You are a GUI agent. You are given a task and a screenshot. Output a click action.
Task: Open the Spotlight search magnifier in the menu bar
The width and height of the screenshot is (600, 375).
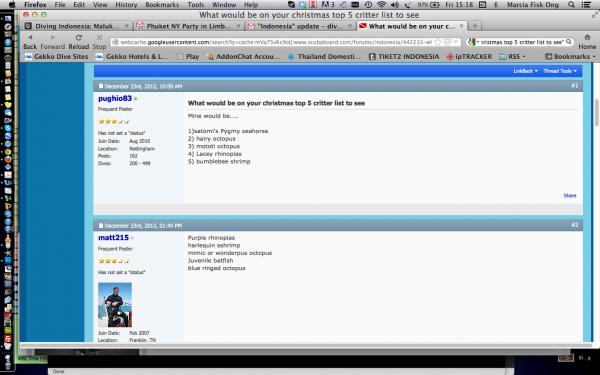coord(571,5)
